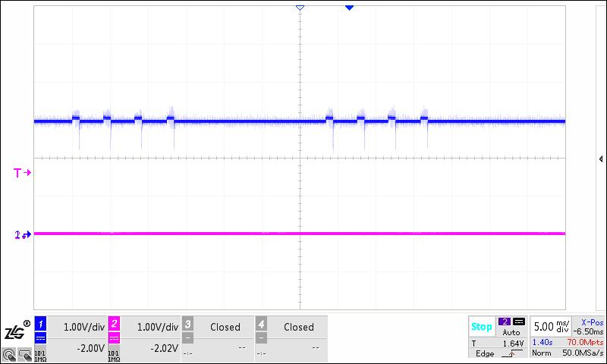The width and height of the screenshot is (607, 364).
Task: Toggle channel 1 DC coupling icon
Action: [x=40, y=339]
